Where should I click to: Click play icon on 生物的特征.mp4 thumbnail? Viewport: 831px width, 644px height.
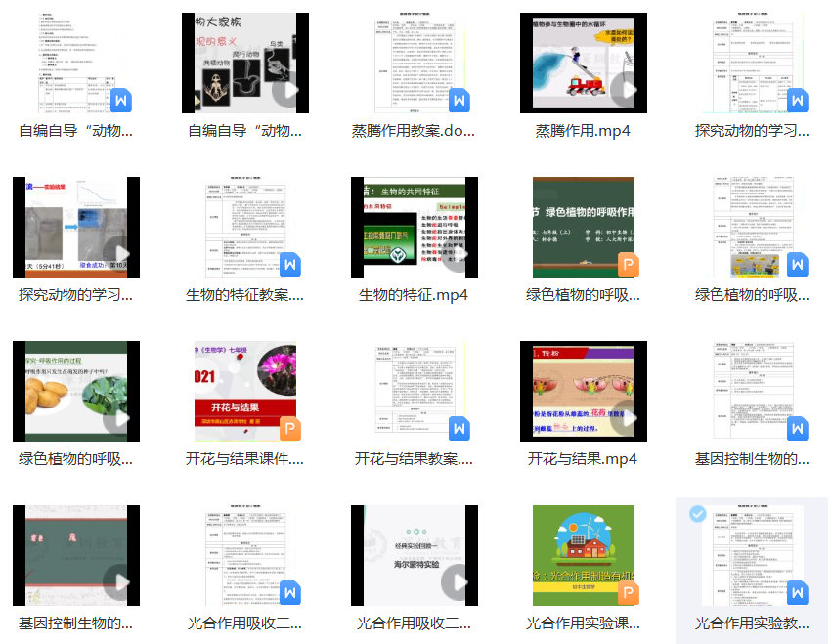pos(457,256)
